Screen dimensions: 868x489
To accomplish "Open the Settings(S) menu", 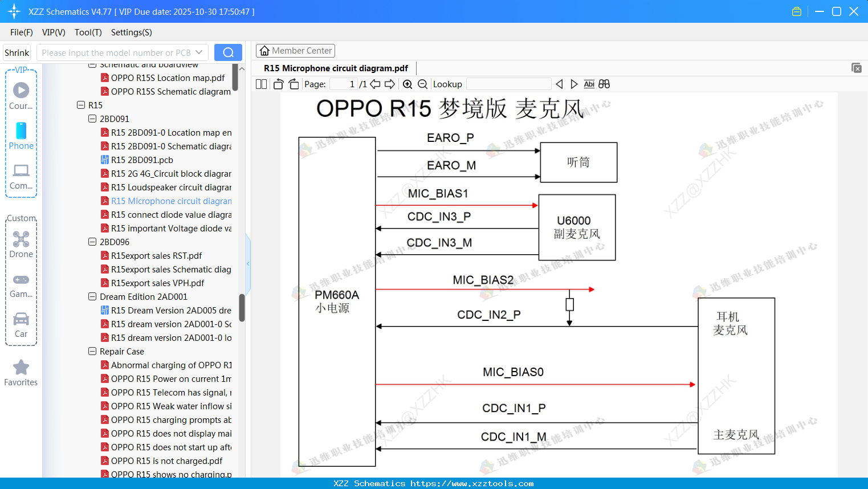I will (132, 32).
